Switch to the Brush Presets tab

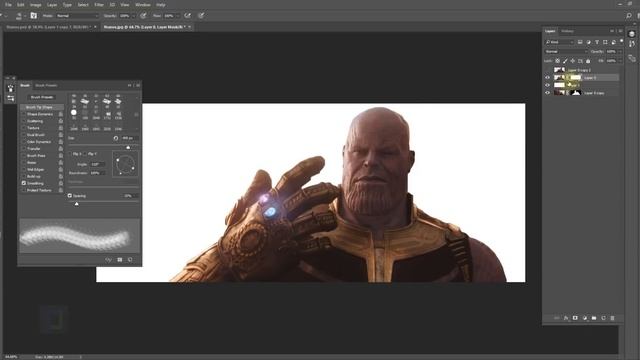[x=46, y=85]
